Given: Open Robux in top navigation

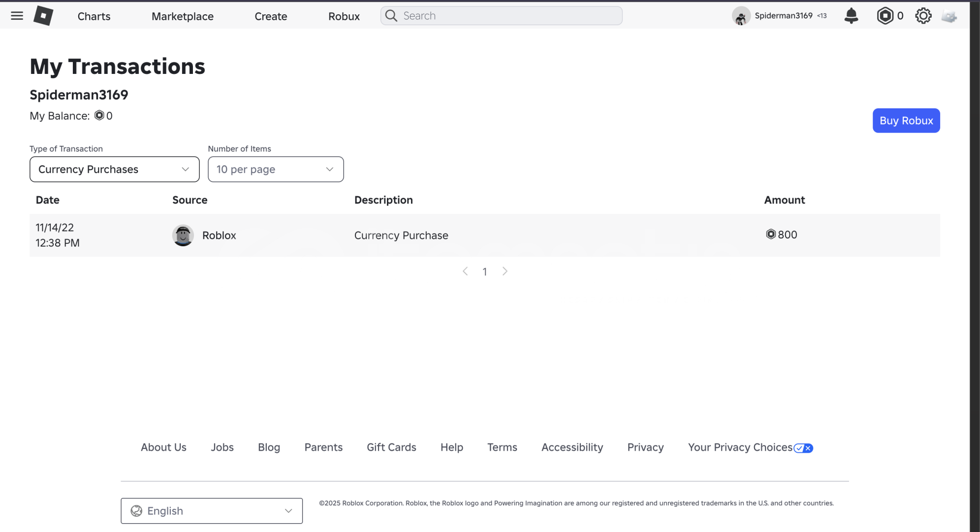Looking at the screenshot, I should pyautogui.click(x=344, y=16).
